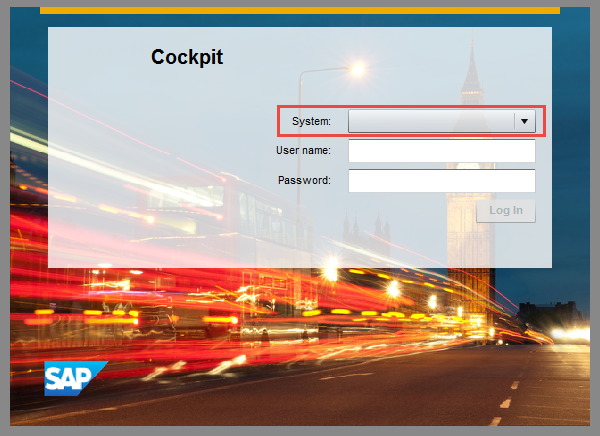Focus the User name input field

442,151
